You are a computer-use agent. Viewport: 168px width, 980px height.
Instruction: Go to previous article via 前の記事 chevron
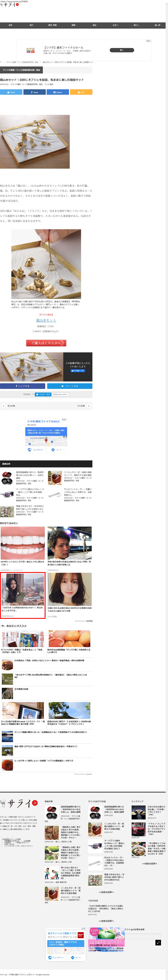pyautogui.click(x=4, y=406)
